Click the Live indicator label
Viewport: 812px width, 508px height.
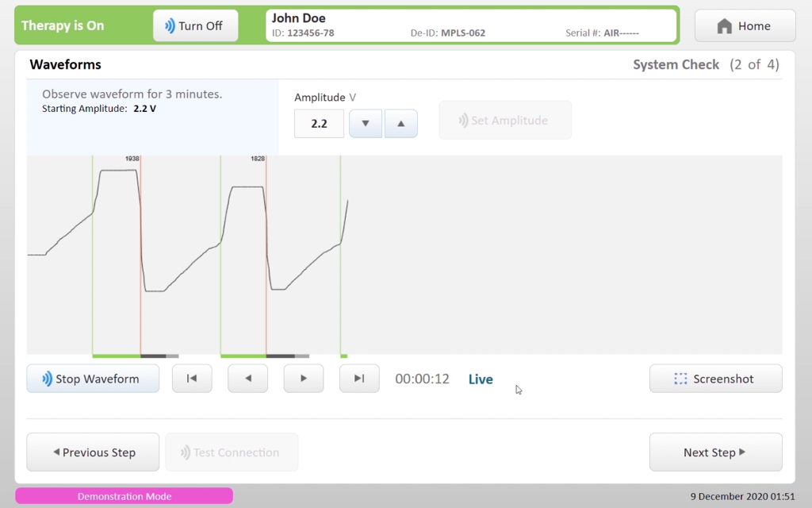(x=481, y=379)
